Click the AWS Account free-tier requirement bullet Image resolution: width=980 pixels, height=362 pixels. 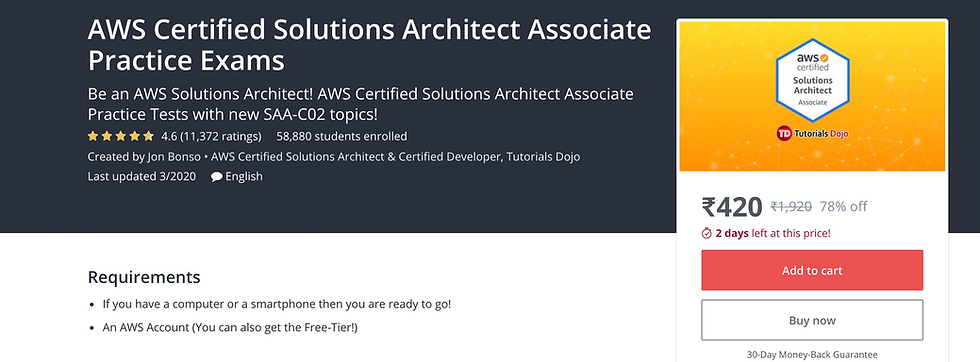[x=231, y=327]
